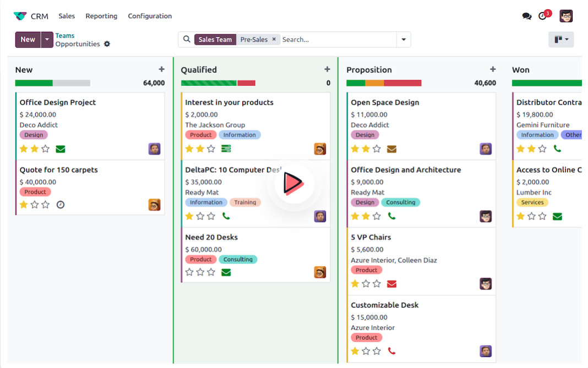Viewport: 588px width, 368px height.
Task: Set second priority star on Quote for 150 carpets
Action: click(x=35, y=205)
